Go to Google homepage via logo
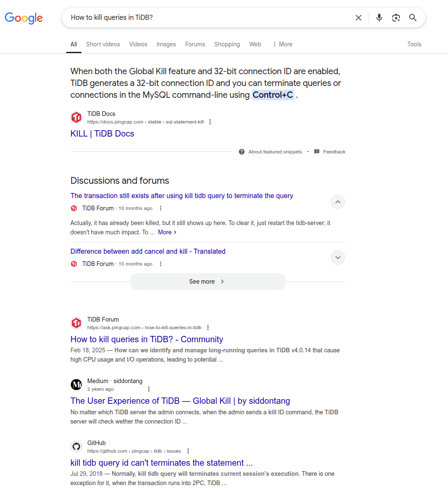Screen dimensions: 448x491 point(24,18)
